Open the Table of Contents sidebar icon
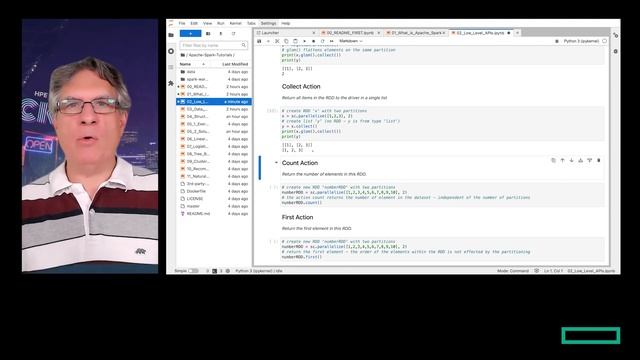This screenshot has width=640, height=360. point(171,67)
